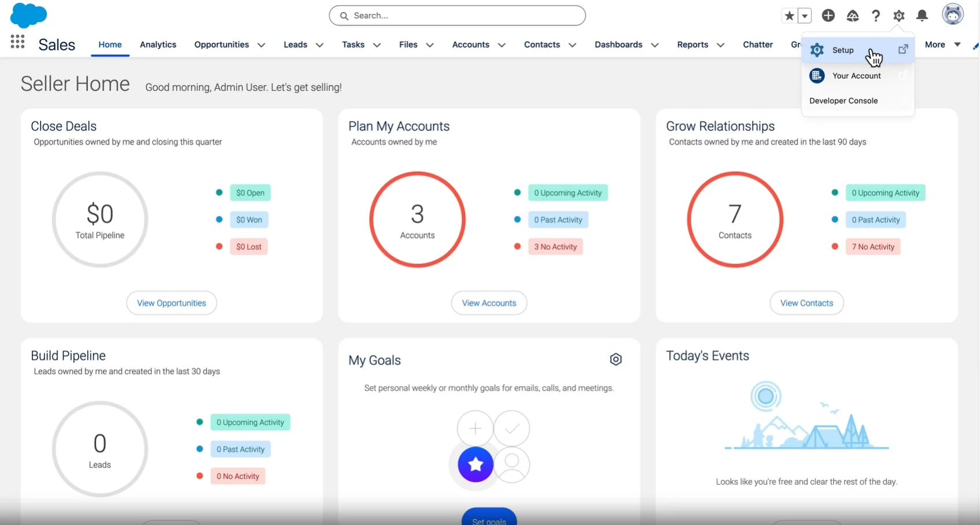Open the My Goals settings gear icon
This screenshot has height=525, width=980.
[616, 360]
